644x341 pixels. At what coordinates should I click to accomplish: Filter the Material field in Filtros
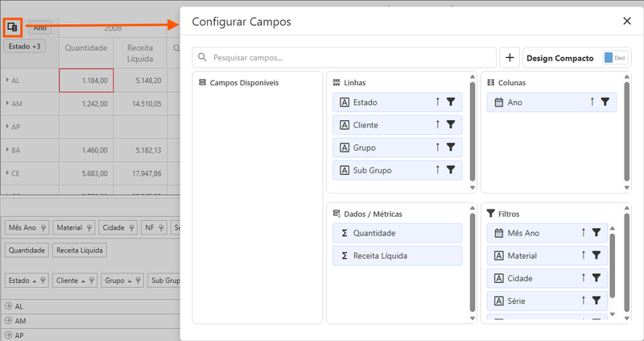click(x=597, y=256)
